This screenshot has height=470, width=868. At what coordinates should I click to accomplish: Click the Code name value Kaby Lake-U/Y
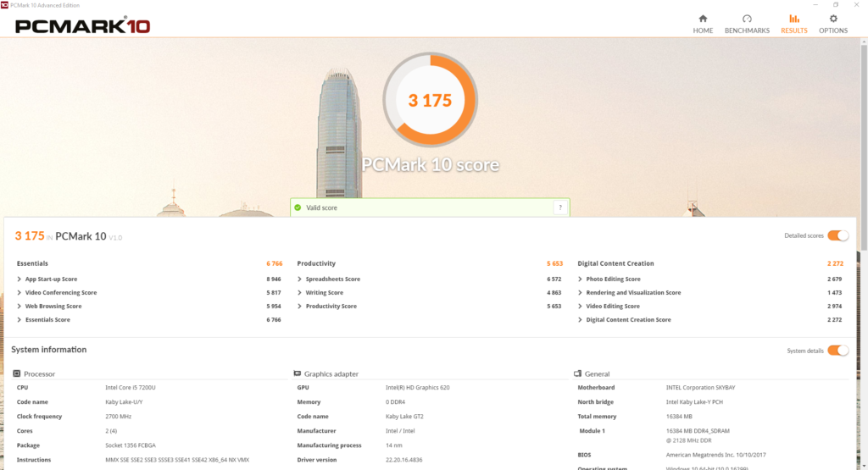coord(124,402)
